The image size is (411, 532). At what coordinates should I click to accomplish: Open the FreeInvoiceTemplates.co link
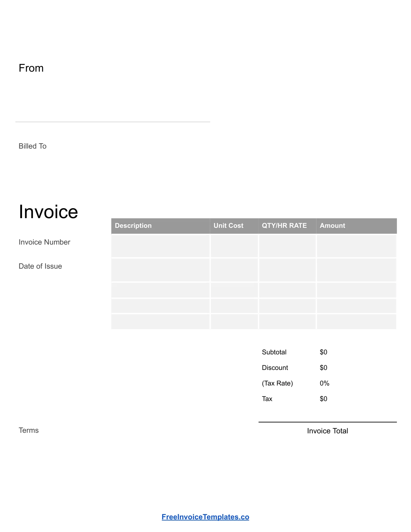point(205,517)
